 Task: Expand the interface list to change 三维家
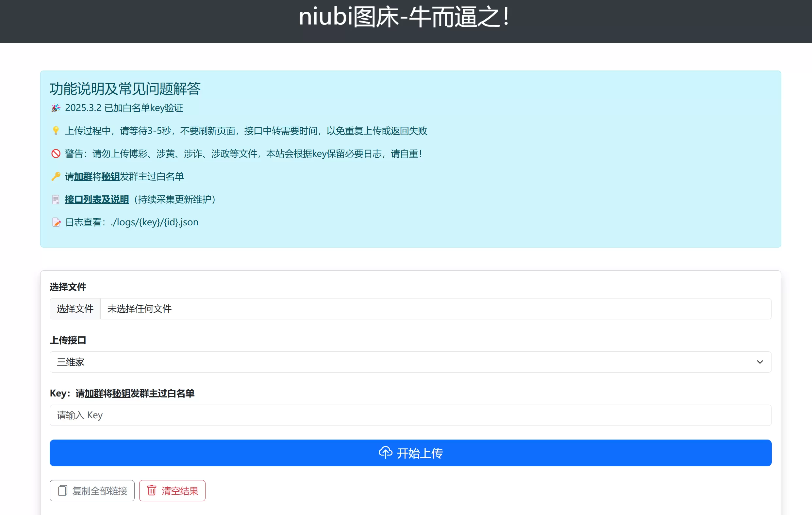410,362
